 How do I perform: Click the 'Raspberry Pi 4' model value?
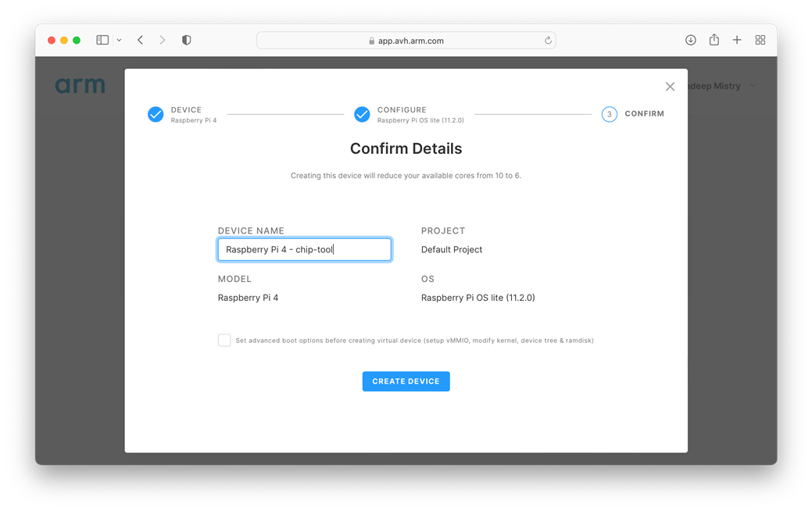point(248,298)
